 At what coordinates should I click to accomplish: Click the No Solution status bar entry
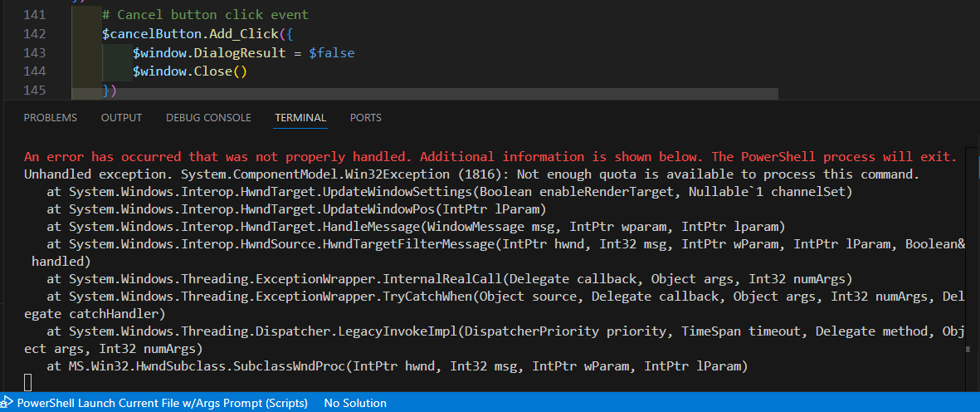(355, 403)
